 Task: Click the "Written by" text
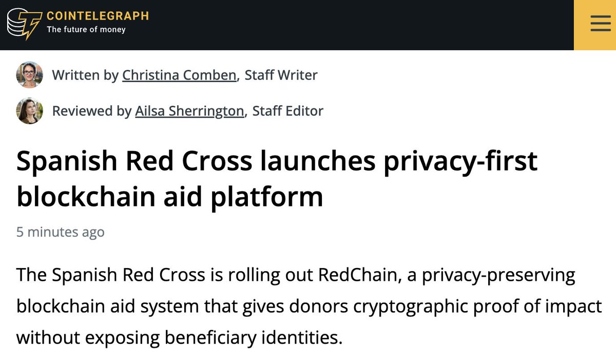[85, 75]
